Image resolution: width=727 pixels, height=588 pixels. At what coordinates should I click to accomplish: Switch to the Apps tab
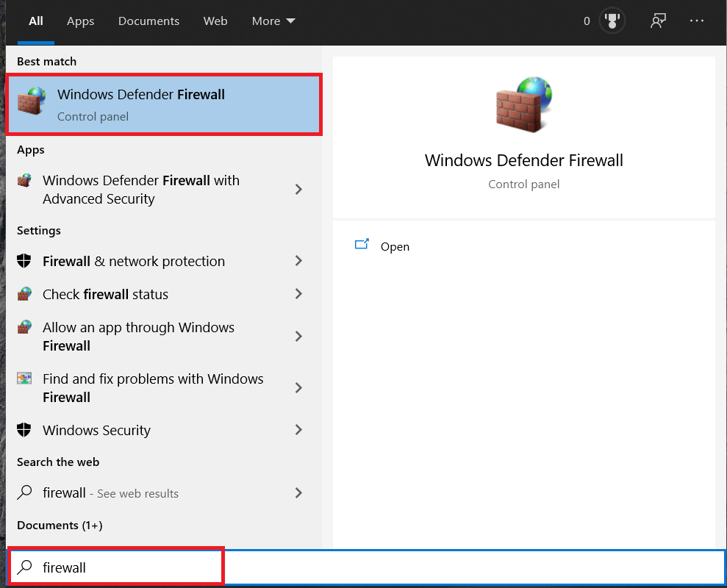pos(80,21)
